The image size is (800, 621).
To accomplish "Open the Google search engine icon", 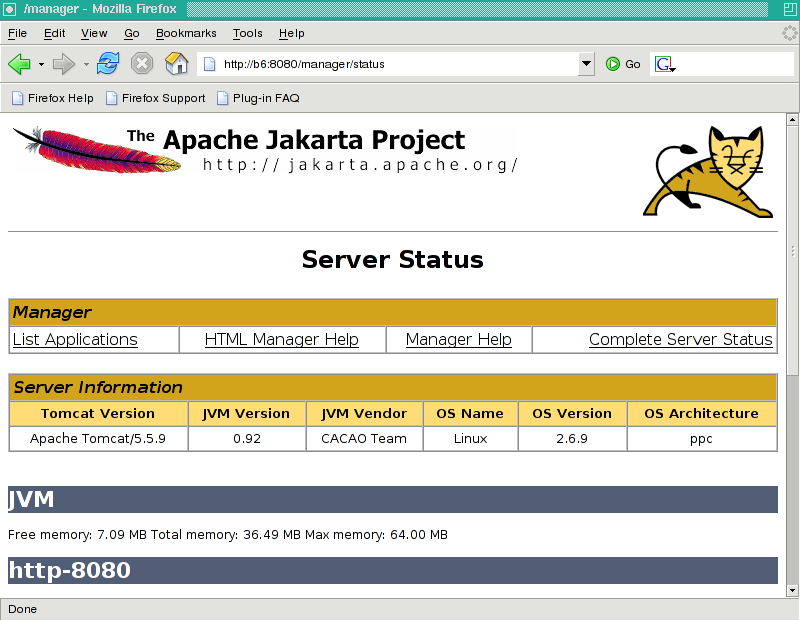I will pos(664,64).
